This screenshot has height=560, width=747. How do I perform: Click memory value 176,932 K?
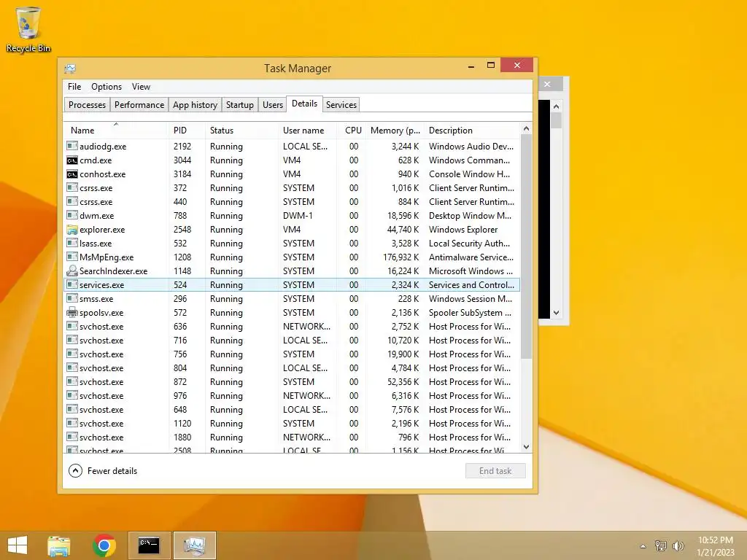pyautogui.click(x=400, y=257)
